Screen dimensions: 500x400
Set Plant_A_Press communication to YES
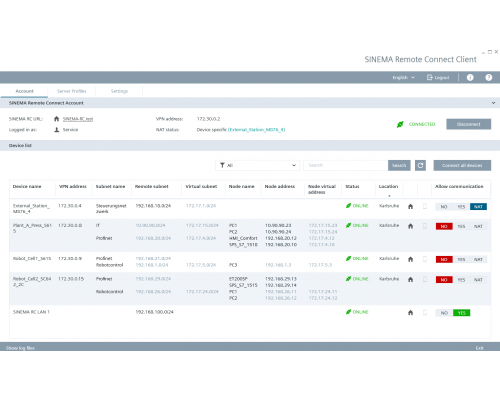461,226
